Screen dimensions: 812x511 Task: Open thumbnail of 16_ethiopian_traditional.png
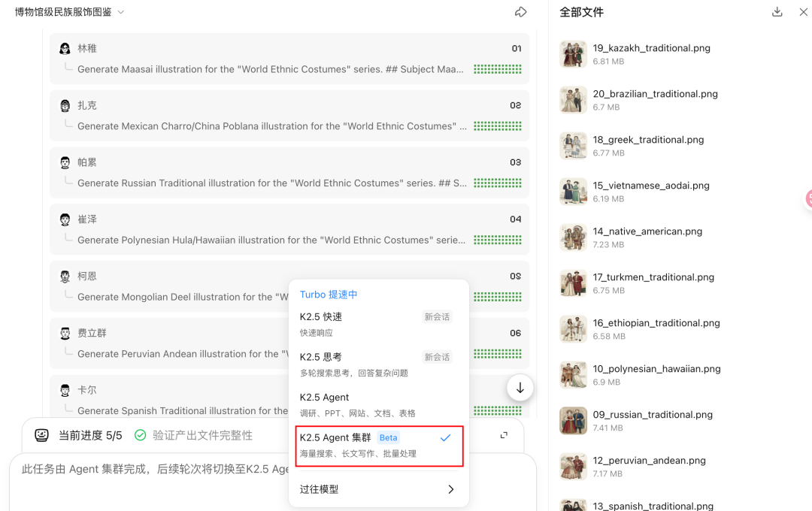[573, 328]
